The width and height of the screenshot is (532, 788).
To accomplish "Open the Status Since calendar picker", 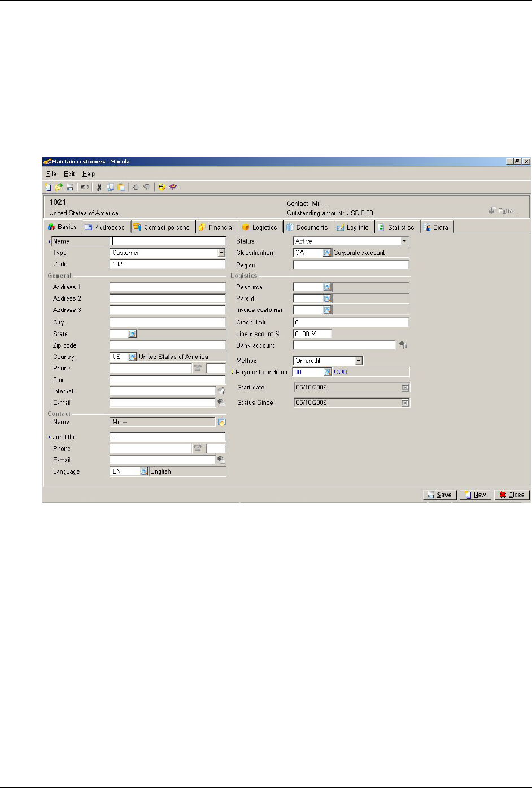I will (x=405, y=403).
